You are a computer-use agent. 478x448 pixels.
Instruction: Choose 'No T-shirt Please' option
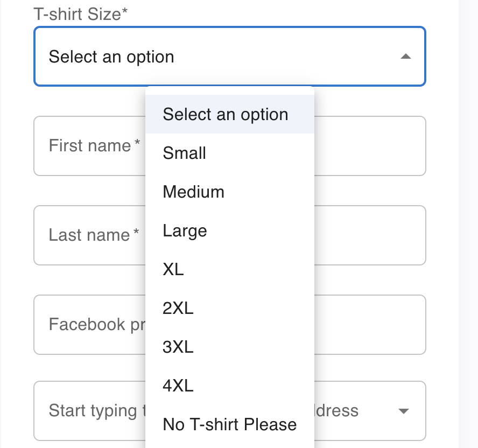pyautogui.click(x=230, y=424)
